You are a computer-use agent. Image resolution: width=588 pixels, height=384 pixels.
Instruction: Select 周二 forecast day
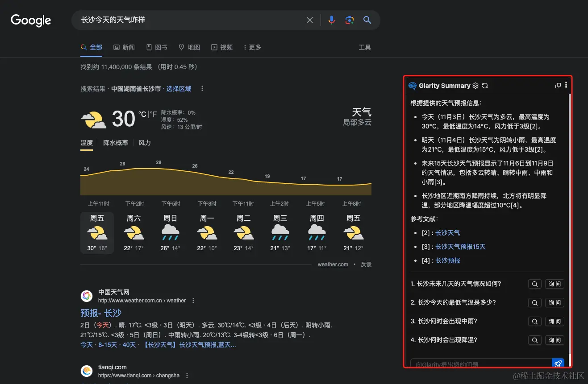[243, 233]
